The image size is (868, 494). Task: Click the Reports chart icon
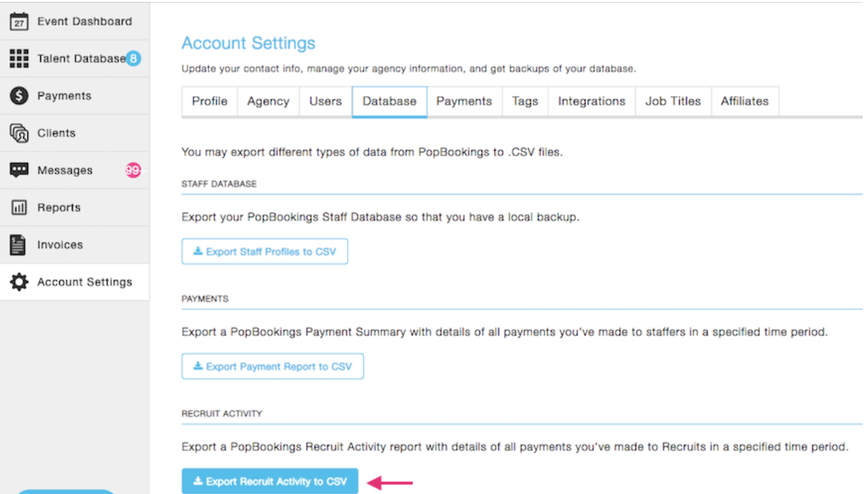tap(19, 208)
